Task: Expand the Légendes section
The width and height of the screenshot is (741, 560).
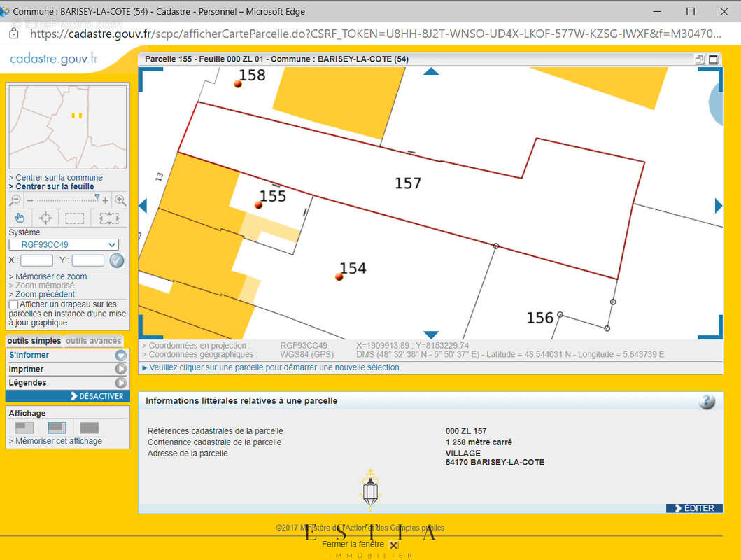Action: (67, 383)
